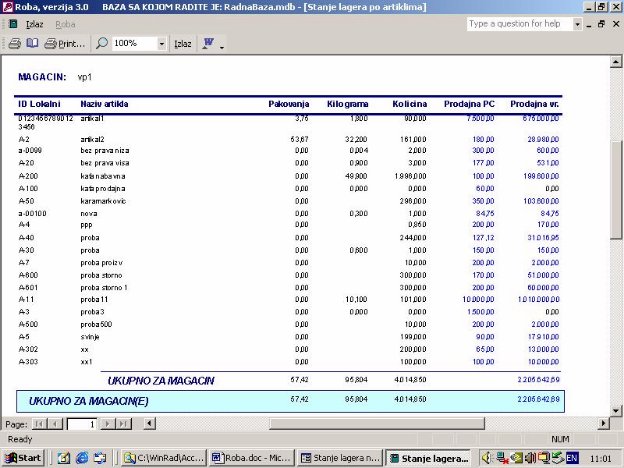Image resolution: width=624 pixels, height=468 pixels.
Task: Click the vertical scrollbar down arrow
Action: pyautogui.click(x=616, y=409)
